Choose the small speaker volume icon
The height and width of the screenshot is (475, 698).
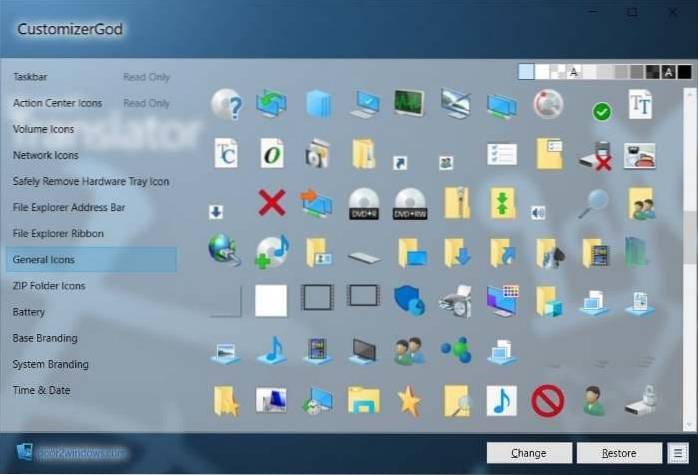pyautogui.click(x=538, y=213)
